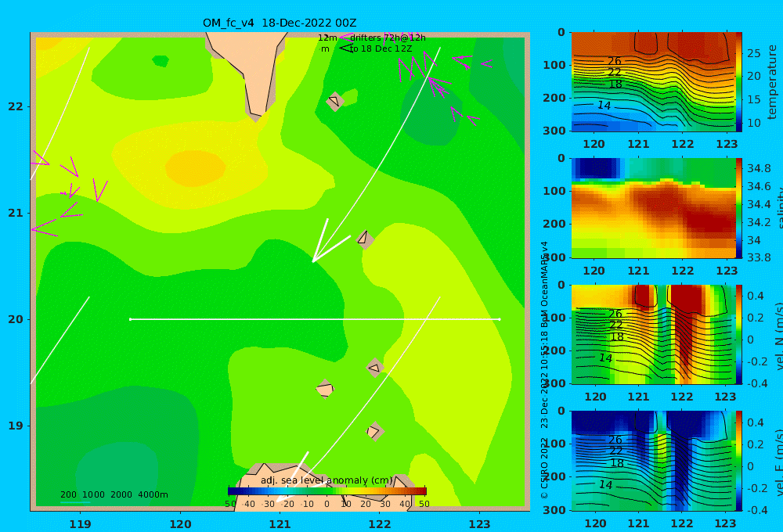Click the "12m" drifter depth legend text
The width and height of the screenshot is (783, 532).
(327, 38)
